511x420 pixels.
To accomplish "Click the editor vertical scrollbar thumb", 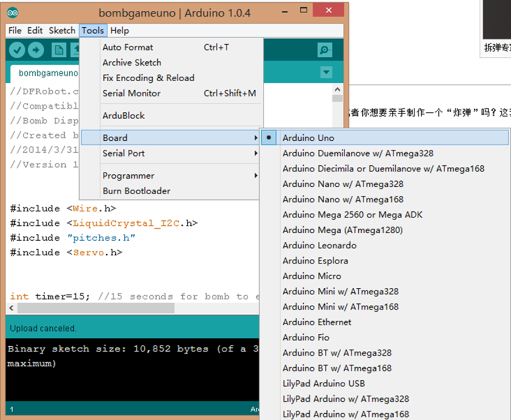I will point(337,98).
